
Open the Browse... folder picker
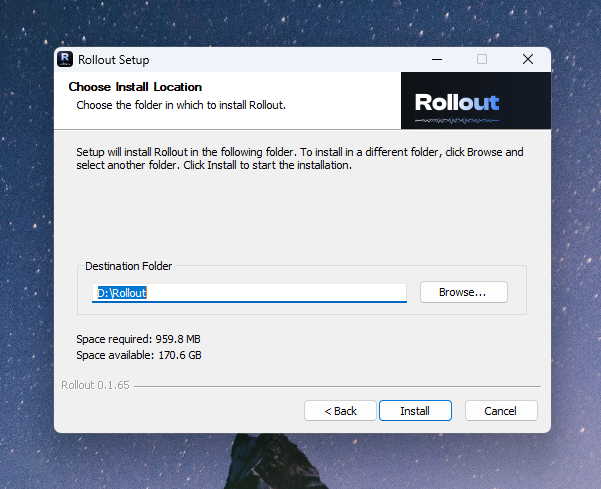(x=464, y=292)
